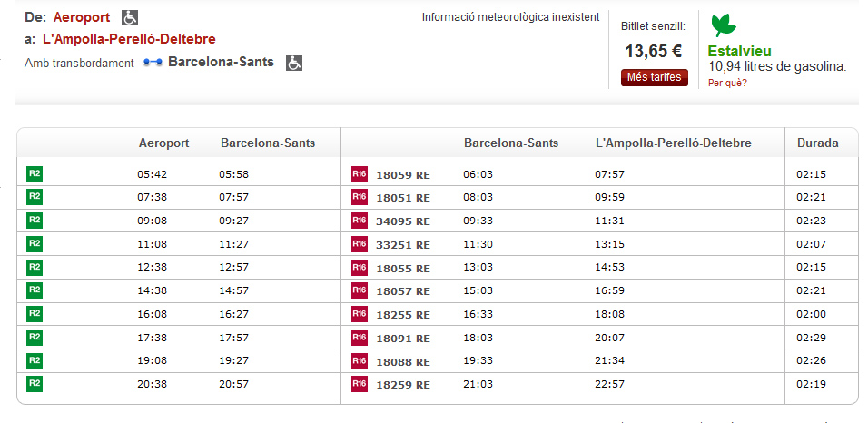Click the R16 icon for train 18059
868x423 pixels.
360,174
